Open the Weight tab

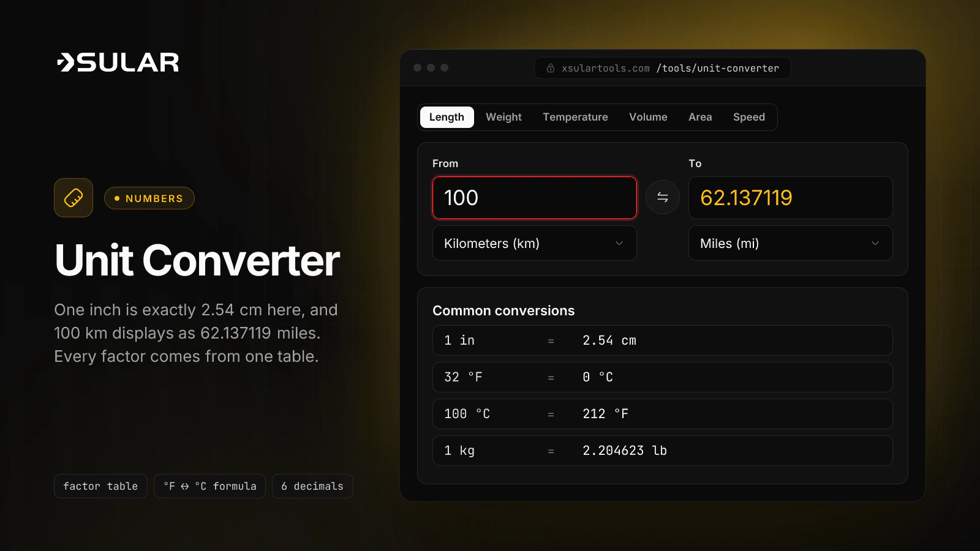point(503,117)
